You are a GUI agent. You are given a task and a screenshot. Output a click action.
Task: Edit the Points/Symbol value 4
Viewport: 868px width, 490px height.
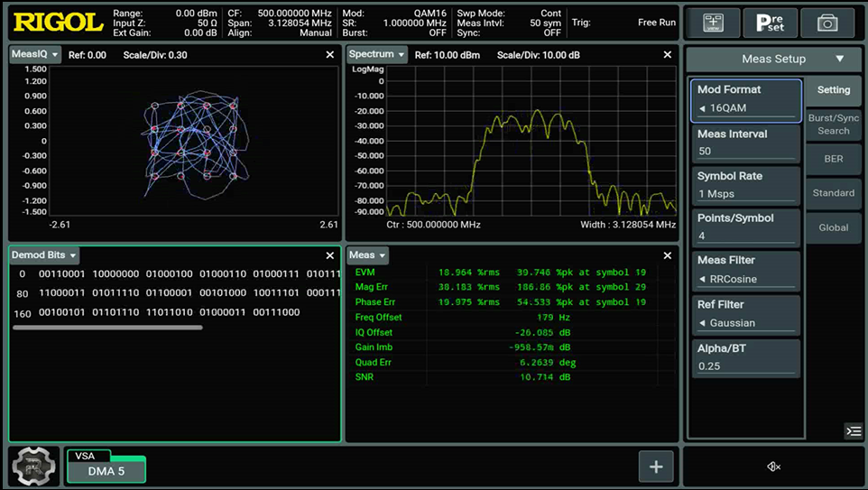click(745, 227)
